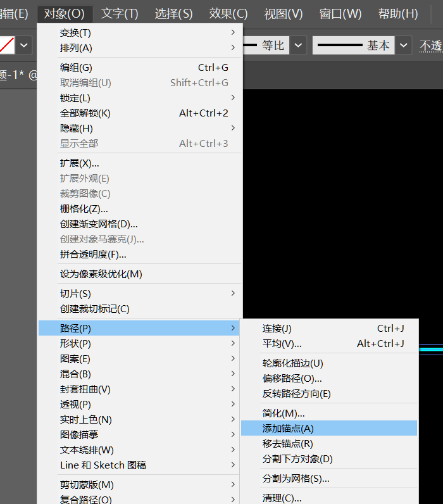Click the 基本 brush stroke preview
443x504 pixels.
click(353, 45)
